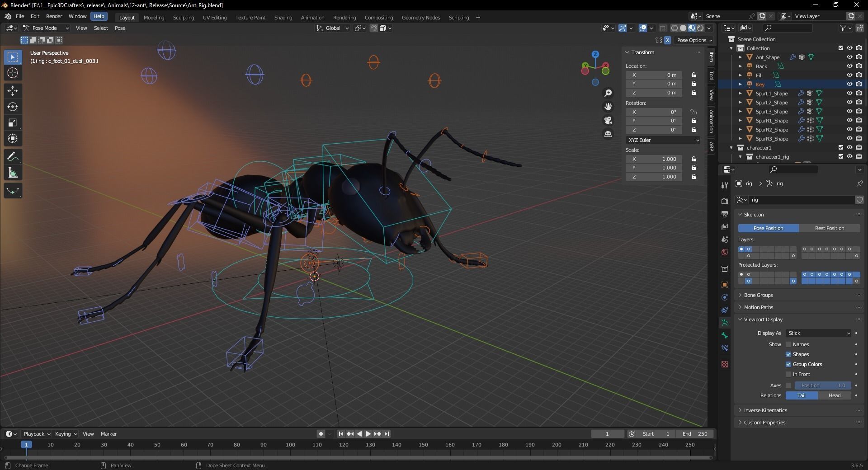This screenshot has height=470, width=868.
Task: Unlock the Location X lock
Action: (x=693, y=75)
